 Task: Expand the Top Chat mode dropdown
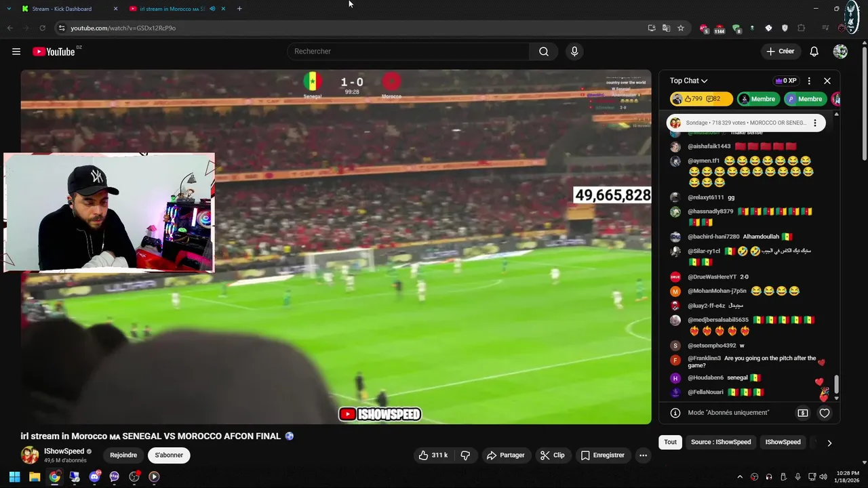[688, 81]
